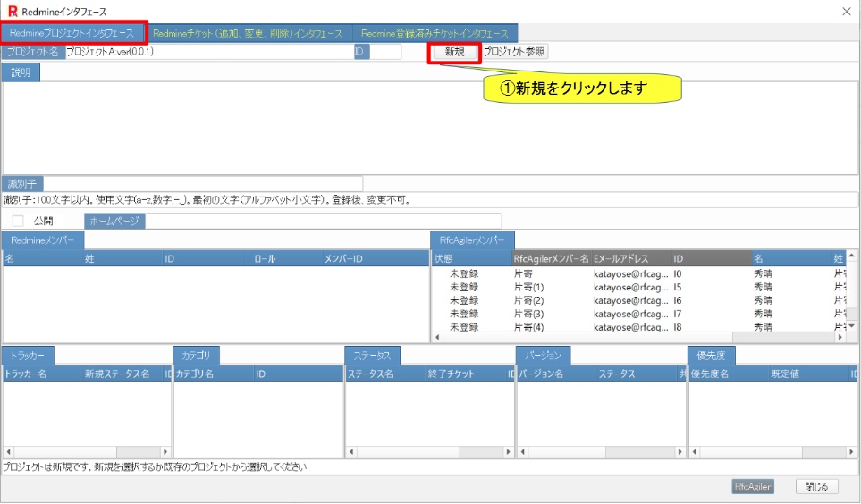Click the バージョン名 column header

[557, 374]
